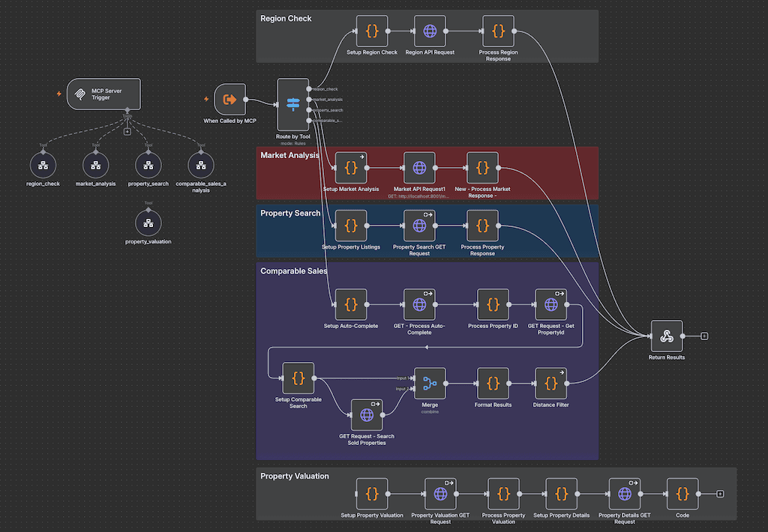Open the Region API Request HTTP node

pyautogui.click(x=430, y=31)
